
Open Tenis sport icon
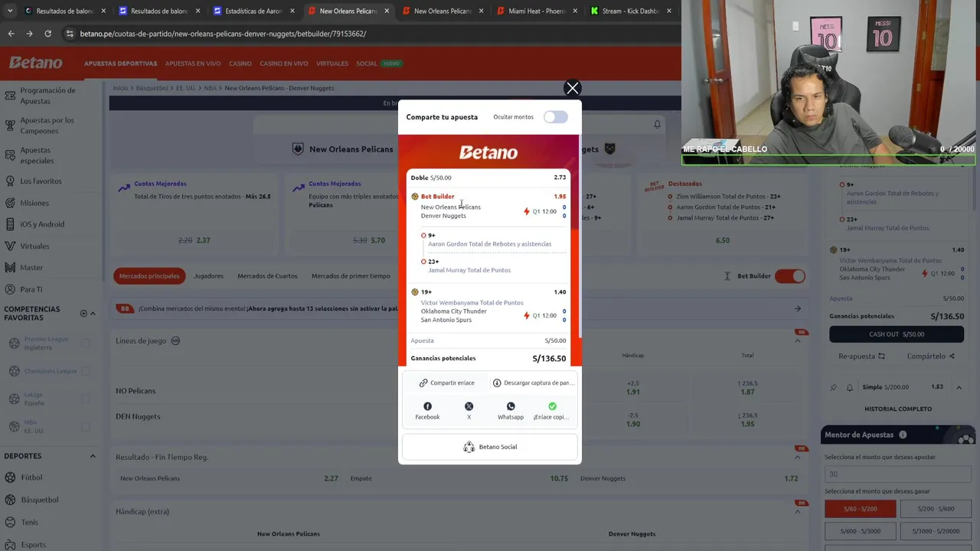[10, 522]
